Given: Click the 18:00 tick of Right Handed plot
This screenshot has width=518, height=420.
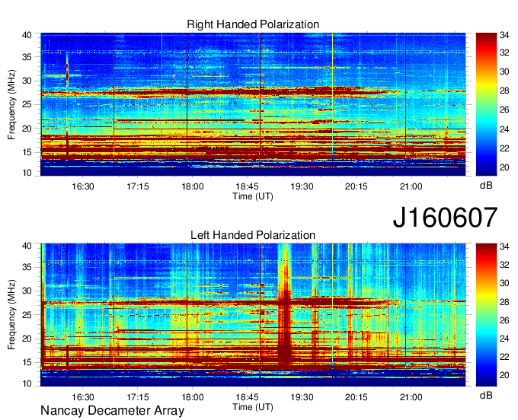Looking at the screenshot, I should pos(193,186).
